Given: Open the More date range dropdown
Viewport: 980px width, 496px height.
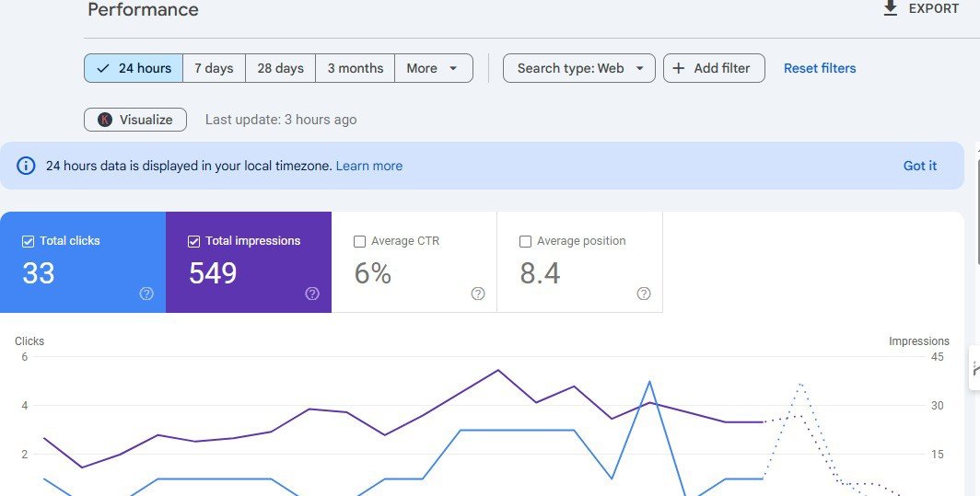Looking at the screenshot, I should (x=434, y=68).
